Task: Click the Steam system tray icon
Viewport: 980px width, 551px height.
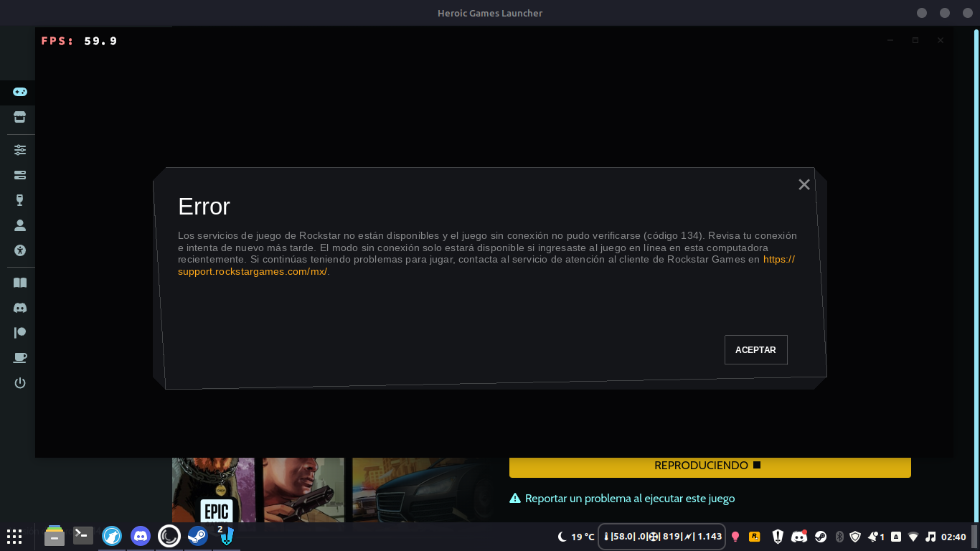Action: (x=821, y=537)
